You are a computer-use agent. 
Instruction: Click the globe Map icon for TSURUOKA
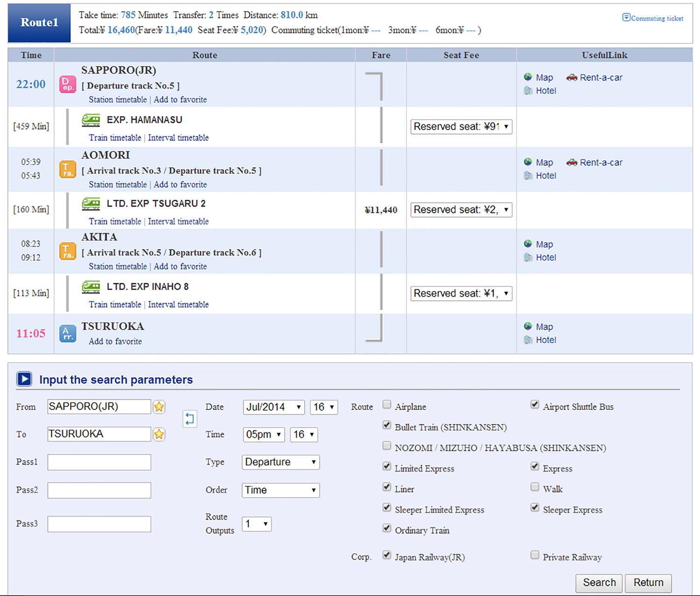tap(528, 326)
